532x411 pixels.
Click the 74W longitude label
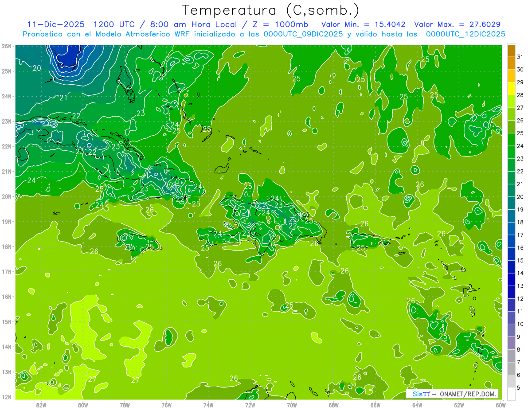tap(208, 405)
